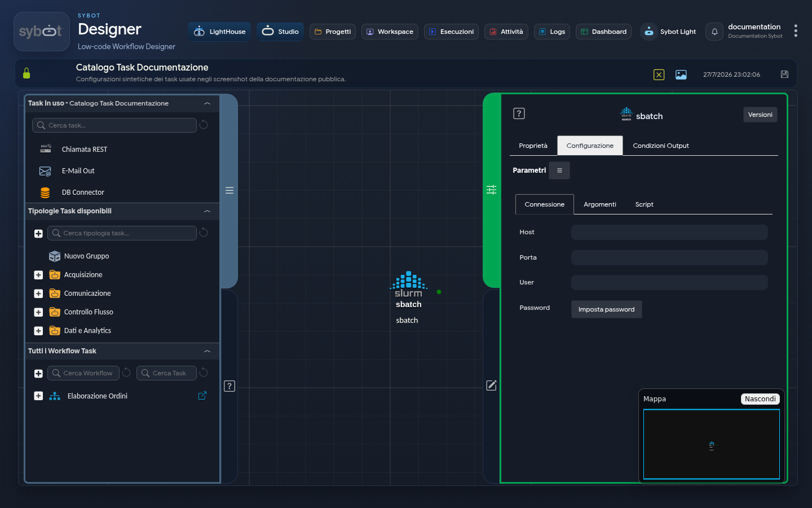Screen dimensions: 812x508
Task: Click the Imposta password button
Action: [x=607, y=309]
